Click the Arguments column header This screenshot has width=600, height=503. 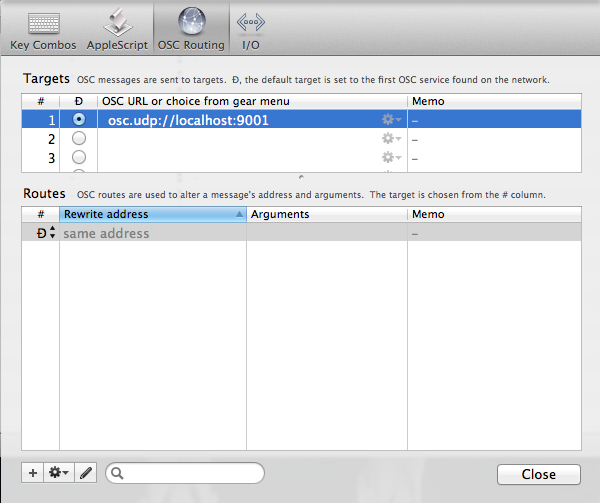326,214
